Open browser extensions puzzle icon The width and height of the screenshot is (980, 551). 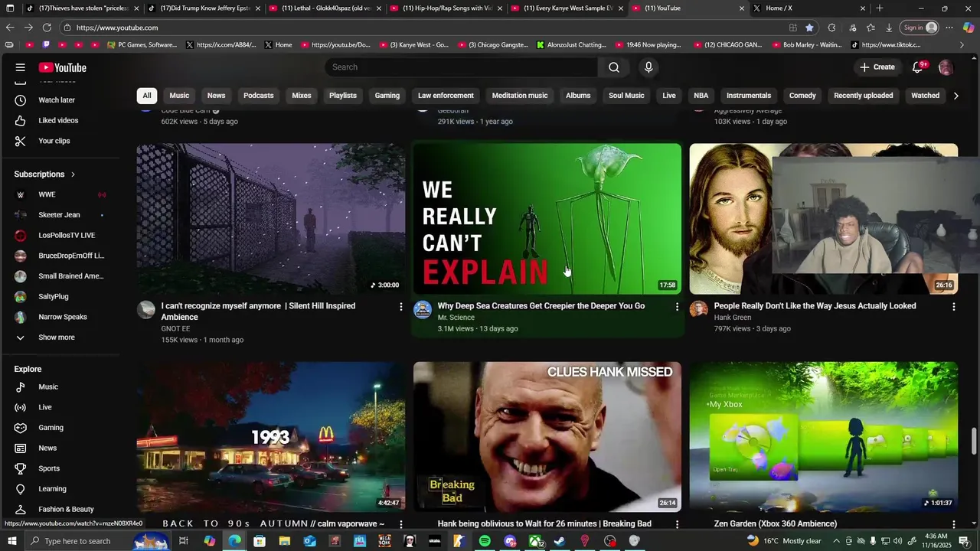(831, 28)
